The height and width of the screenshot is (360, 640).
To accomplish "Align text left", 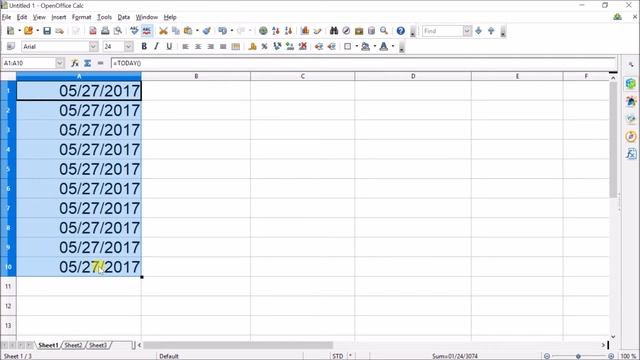I will point(185,47).
